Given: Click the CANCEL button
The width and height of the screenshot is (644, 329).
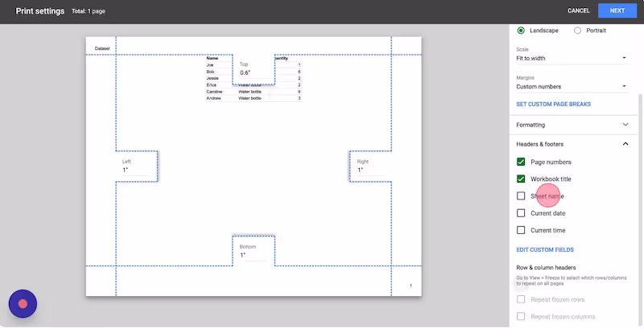Looking at the screenshot, I should tap(579, 10).
